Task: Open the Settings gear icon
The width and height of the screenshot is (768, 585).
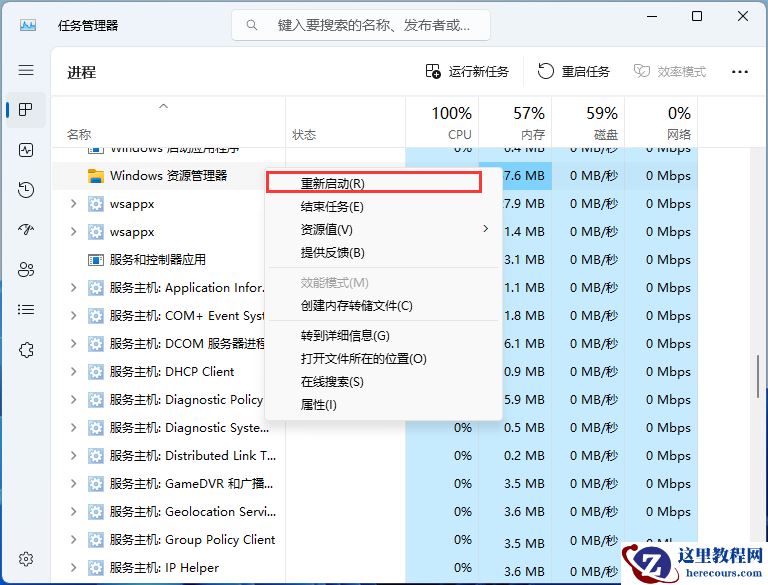Action: (26, 559)
